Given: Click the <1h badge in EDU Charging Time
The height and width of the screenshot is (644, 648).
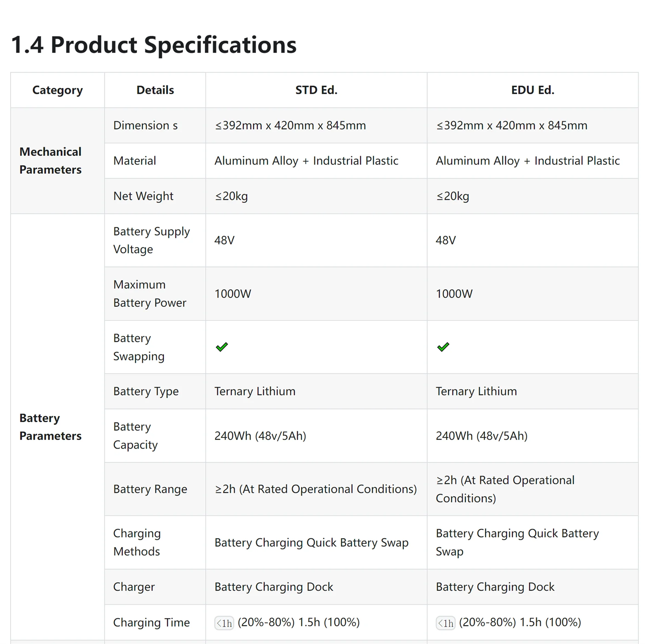Looking at the screenshot, I should click(445, 623).
